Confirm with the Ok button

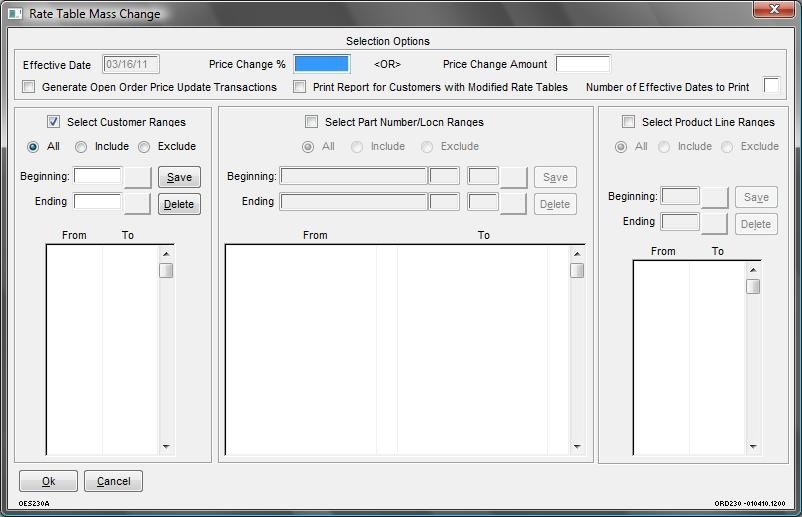[x=49, y=481]
